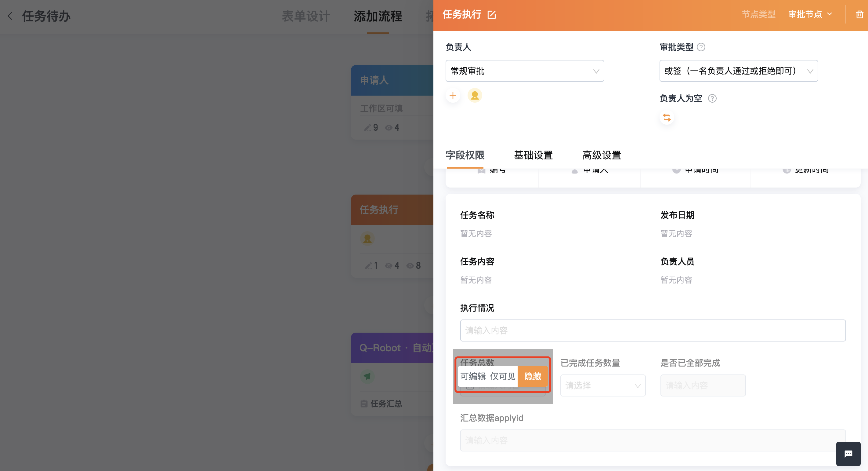Click the green send icon in Q-Robot card
868x471 pixels.
(x=367, y=376)
